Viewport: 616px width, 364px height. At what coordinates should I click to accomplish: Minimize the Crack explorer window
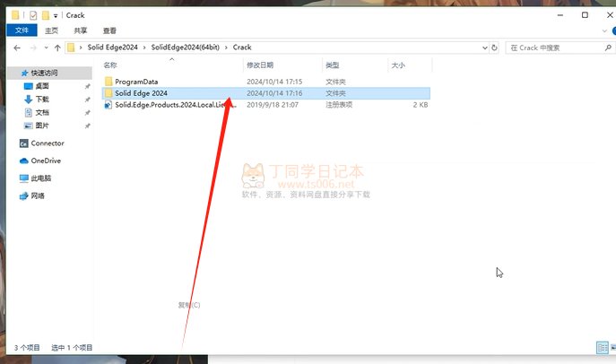[560, 15]
